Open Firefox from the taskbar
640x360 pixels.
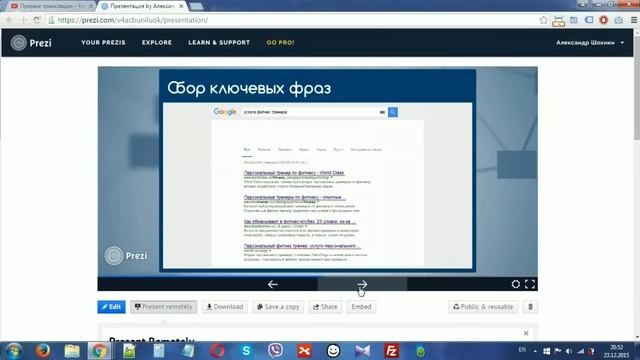point(43,351)
